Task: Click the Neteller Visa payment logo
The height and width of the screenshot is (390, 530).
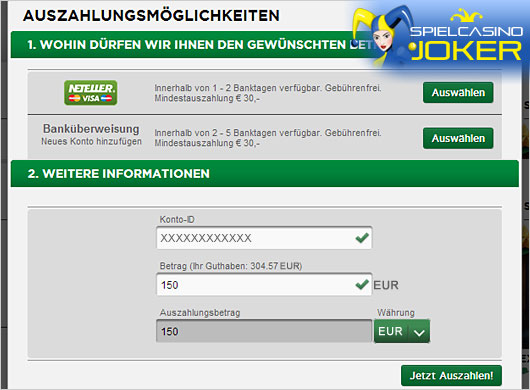Action: point(91,93)
